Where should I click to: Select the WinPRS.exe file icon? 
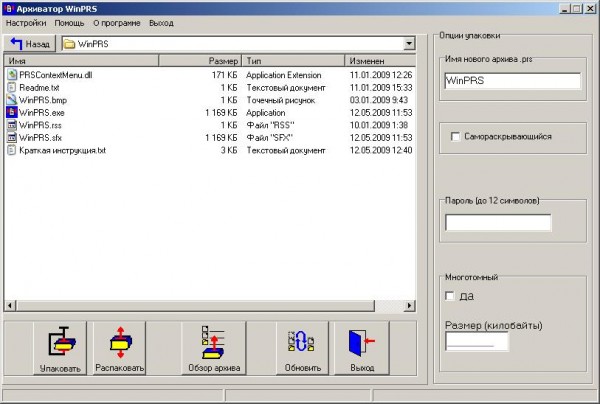(12, 112)
